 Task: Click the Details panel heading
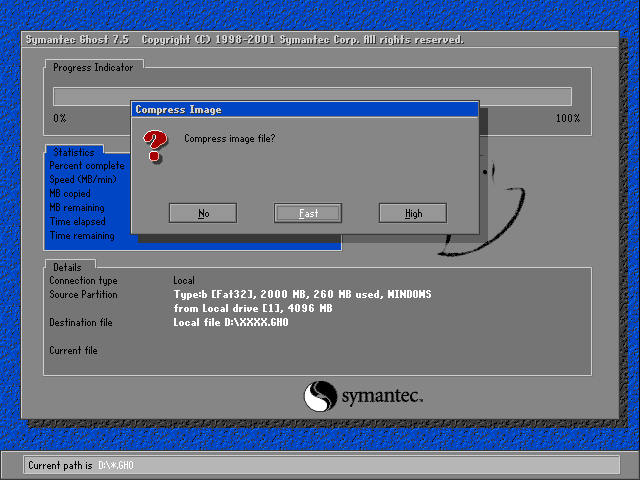click(x=67, y=267)
